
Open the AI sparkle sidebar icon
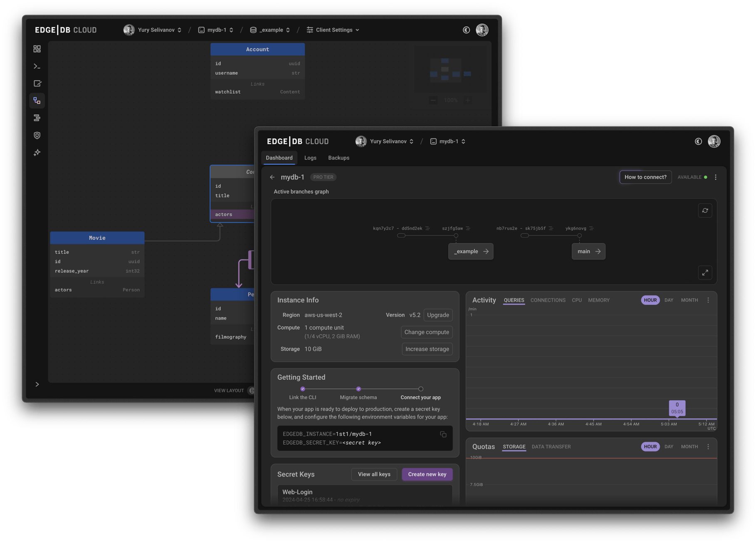pos(37,153)
